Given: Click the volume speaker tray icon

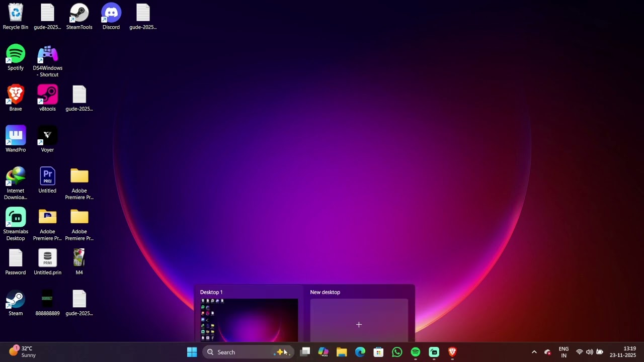Looking at the screenshot, I should click(x=590, y=352).
